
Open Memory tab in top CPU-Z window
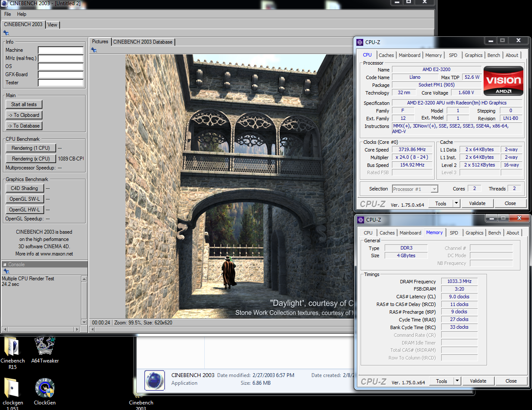433,55
